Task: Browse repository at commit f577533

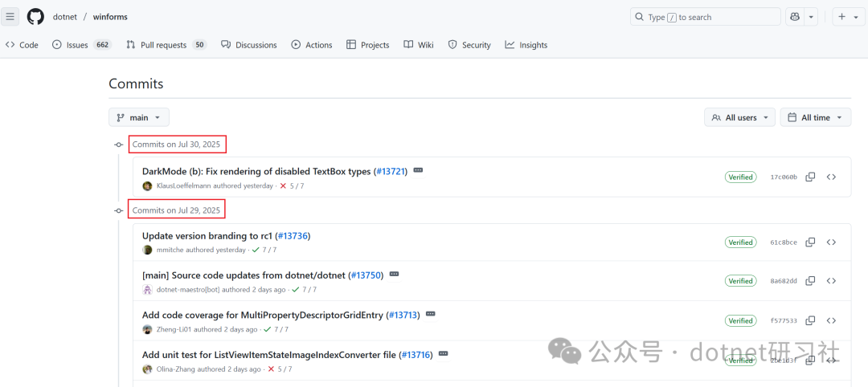Action: click(831, 320)
